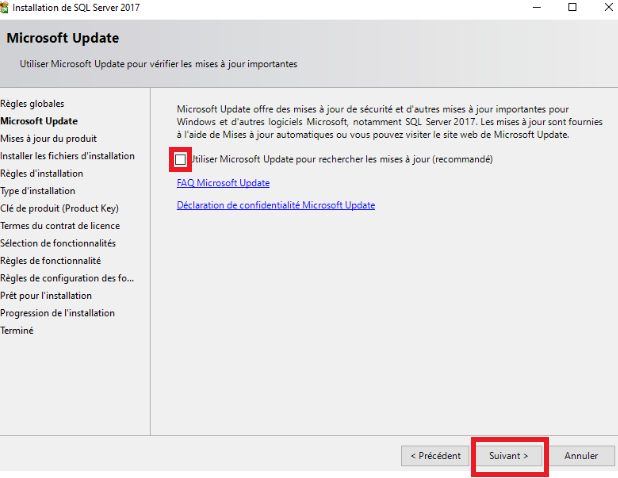Select Sélection de fonctionnalités step
This screenshot has width=618, height=478.
(x=58, y=243)
